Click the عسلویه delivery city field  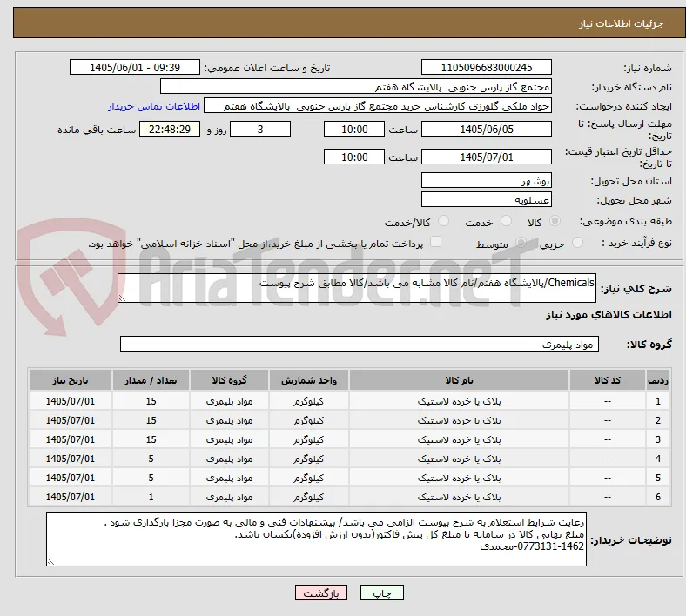pyautogui.click(x=486, y=199)
